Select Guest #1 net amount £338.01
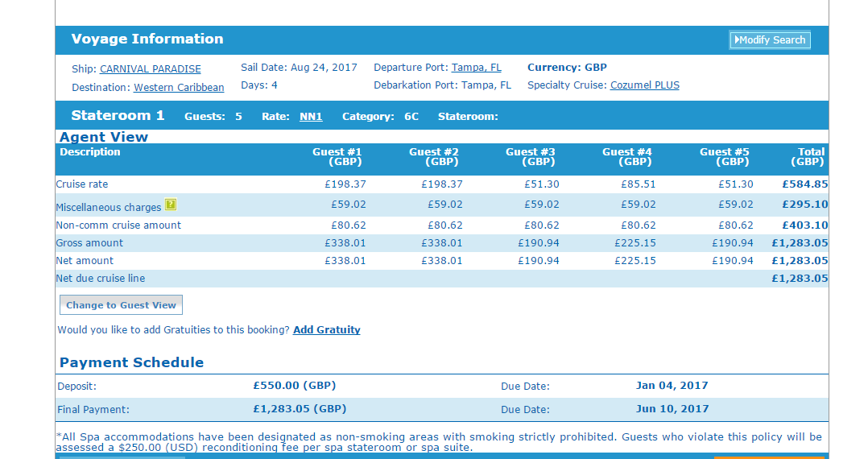This screenshot has width=868, height=459. (x=345, y=261)
